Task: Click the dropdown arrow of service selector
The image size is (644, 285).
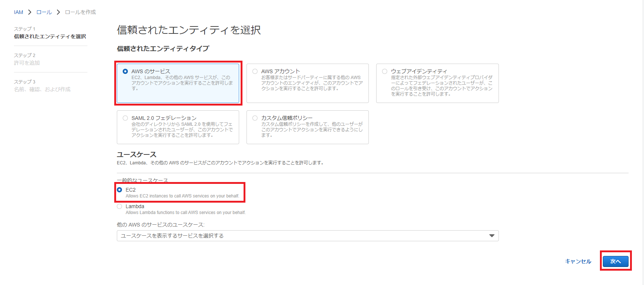Action: click(x=492, y=236)
